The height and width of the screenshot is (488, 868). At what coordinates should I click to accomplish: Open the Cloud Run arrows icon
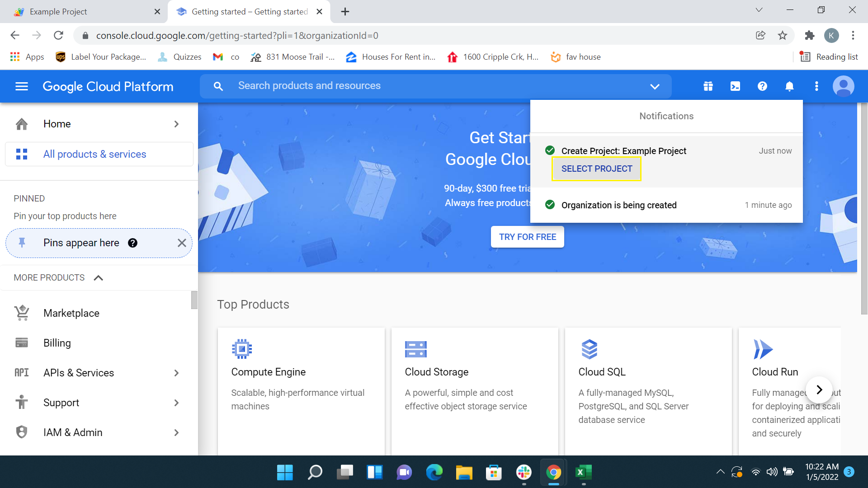coord(763,349)
